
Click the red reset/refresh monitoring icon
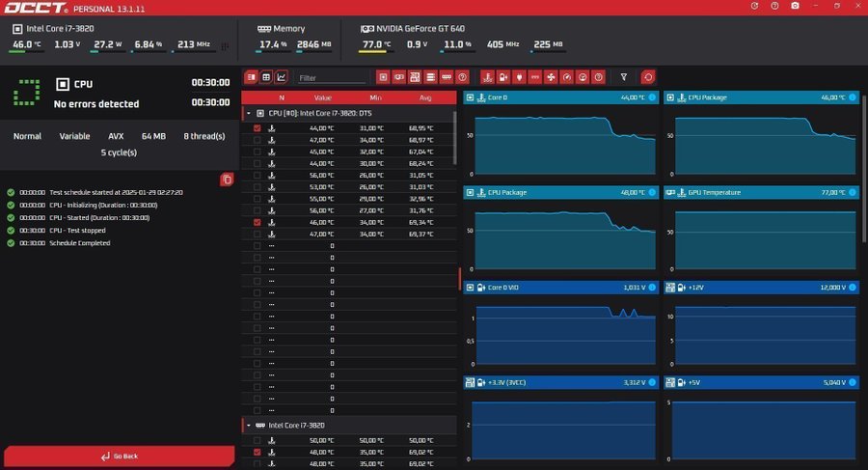pos(648,77)
